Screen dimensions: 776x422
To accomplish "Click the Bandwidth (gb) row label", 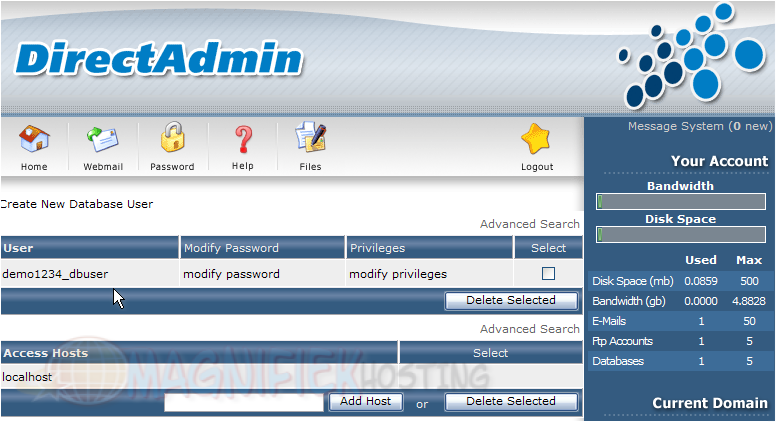I will (x=629, y=301).
